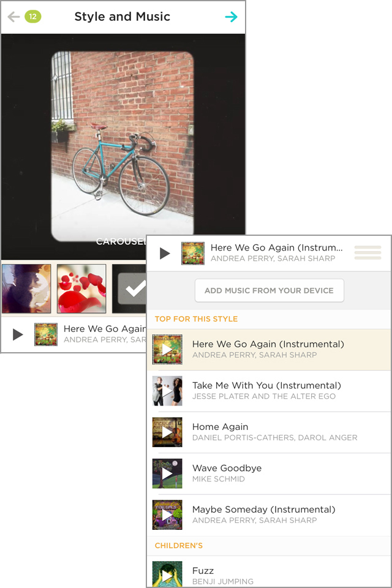The image size is (392, 588).
Task: Select the Wave Goodbye song title
Action: pos(227,468)
